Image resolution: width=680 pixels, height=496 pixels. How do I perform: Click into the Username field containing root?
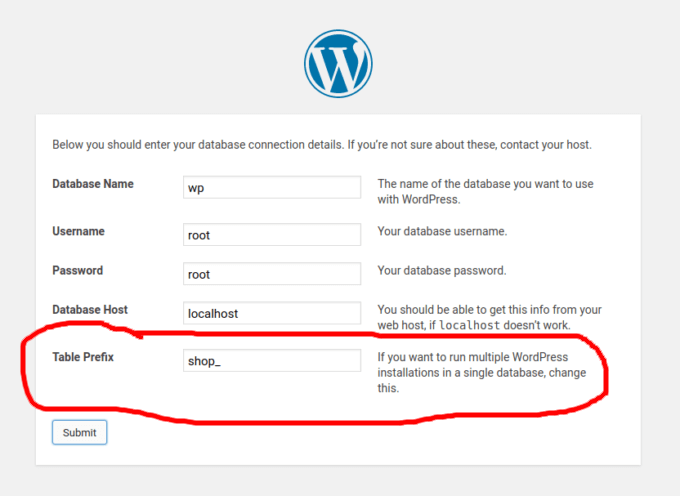tap(272, 235)
